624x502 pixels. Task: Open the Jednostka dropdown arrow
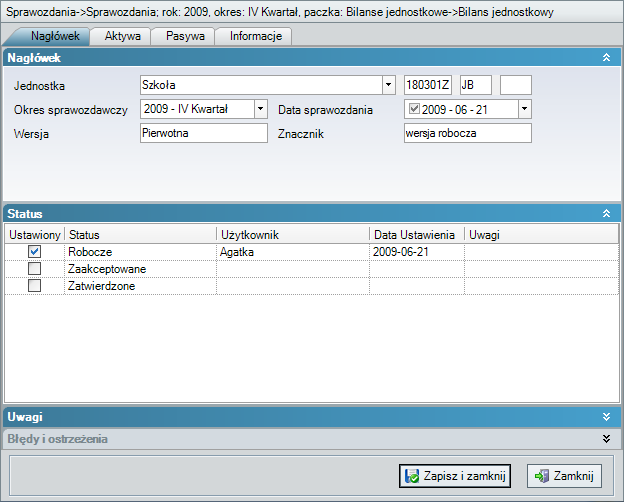point(388,85)
